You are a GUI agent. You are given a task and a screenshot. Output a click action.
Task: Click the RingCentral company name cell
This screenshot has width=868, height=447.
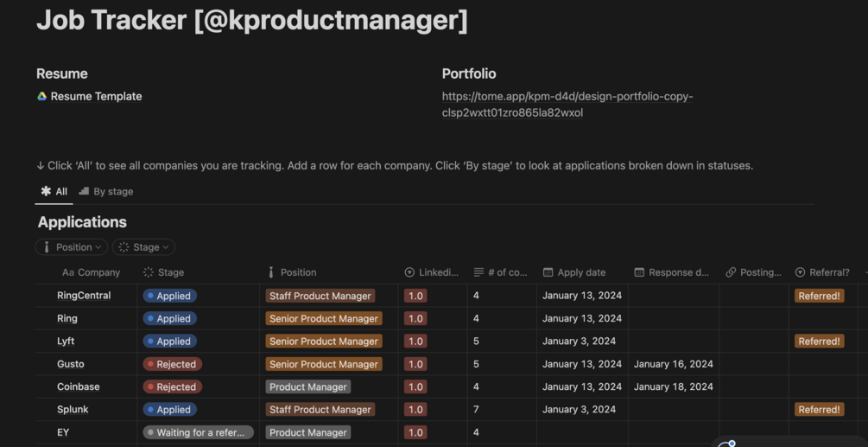pyautogui.click(x=84, y=296)
